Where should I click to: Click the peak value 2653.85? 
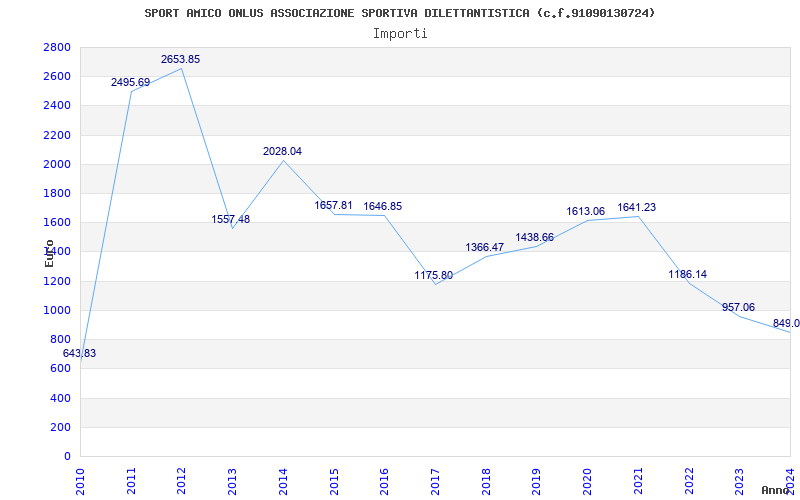pos(181,59)
